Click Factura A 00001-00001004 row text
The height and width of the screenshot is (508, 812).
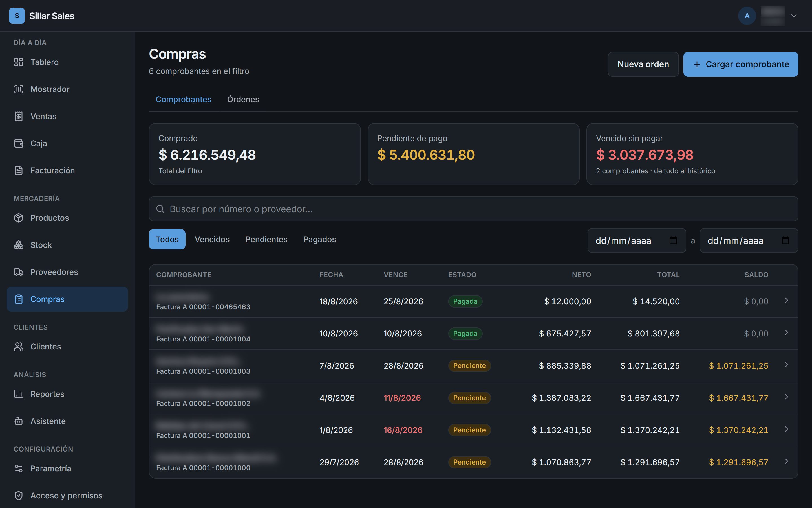coord(203,339)
